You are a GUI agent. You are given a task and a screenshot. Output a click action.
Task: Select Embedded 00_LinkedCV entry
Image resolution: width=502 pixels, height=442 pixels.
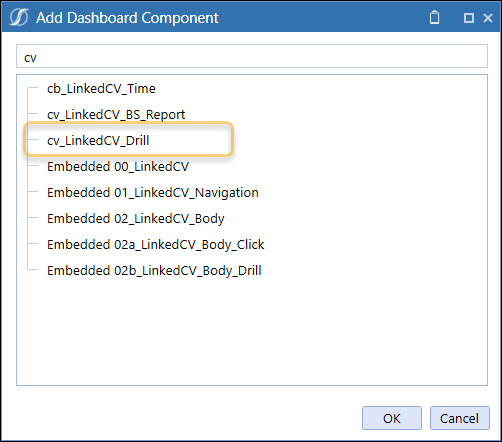tap(118, 167)
